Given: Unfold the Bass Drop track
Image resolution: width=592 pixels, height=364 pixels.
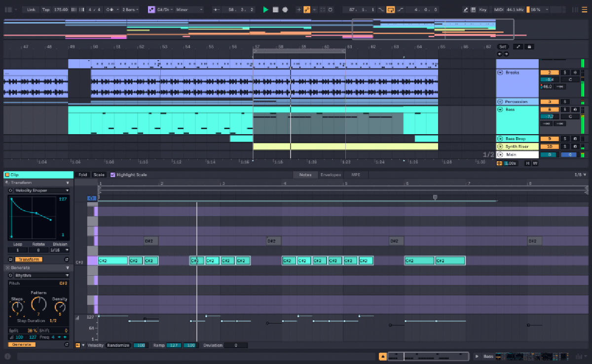Looking at the screenshot, I should 500,139.
